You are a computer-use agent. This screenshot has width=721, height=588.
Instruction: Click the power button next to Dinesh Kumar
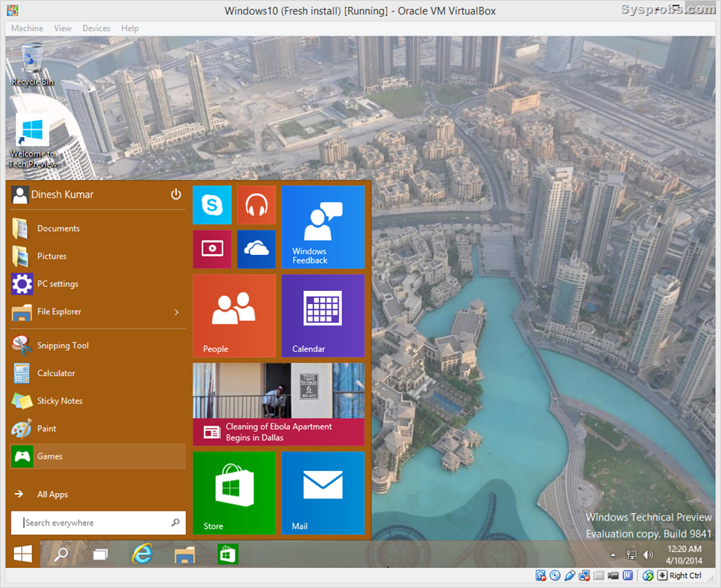[175, 194]
